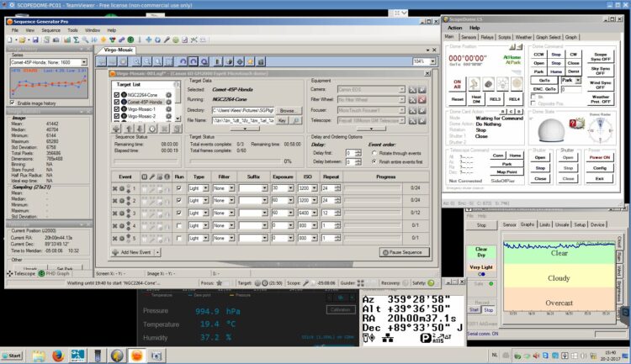
Task: Select Rotate through events option
Action: click(374, 153)
